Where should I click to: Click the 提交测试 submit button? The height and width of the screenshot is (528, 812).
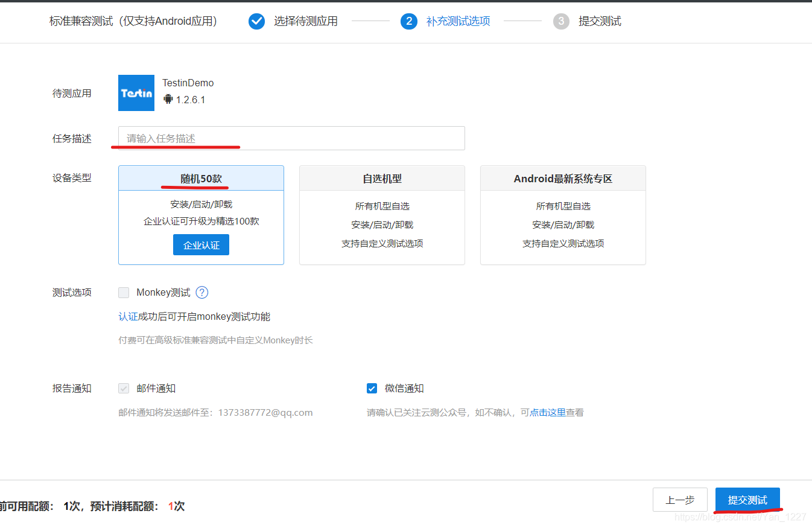[x=747, y=500]
